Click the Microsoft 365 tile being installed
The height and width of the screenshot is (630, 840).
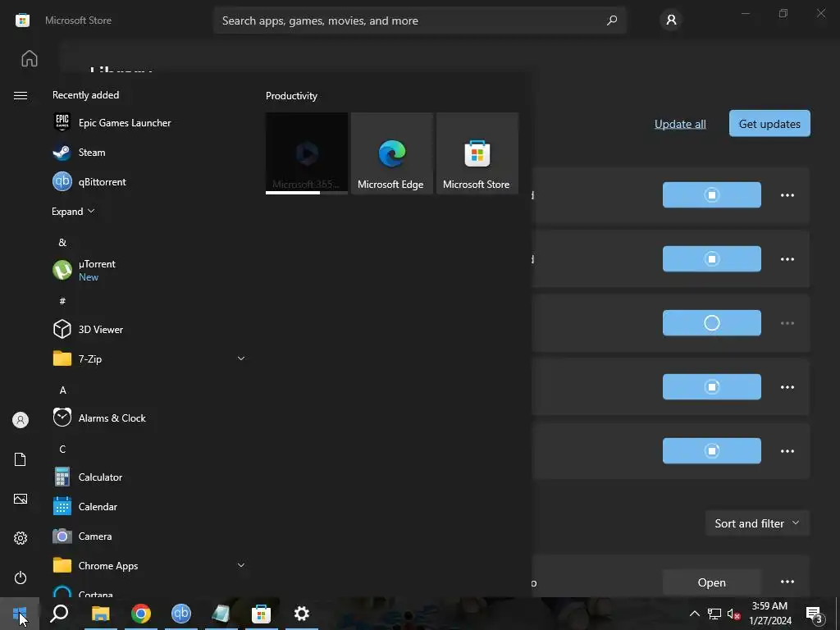coord(307,153)
